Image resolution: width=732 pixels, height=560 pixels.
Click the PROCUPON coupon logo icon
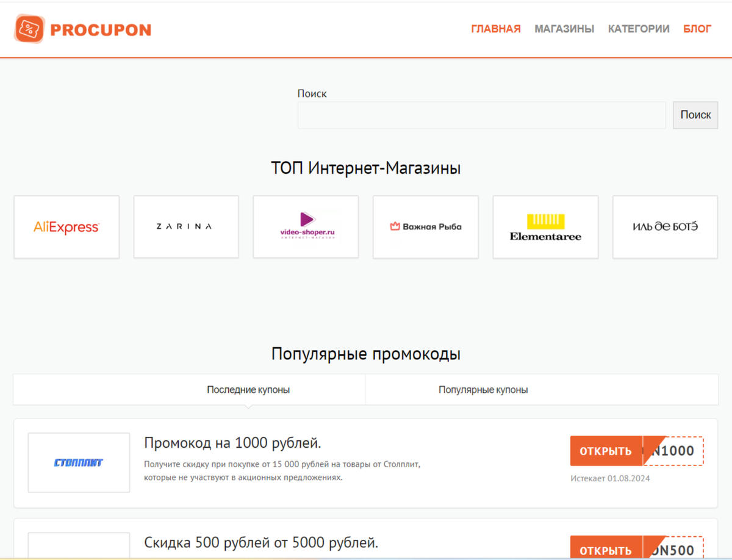(x=30, y=29)
